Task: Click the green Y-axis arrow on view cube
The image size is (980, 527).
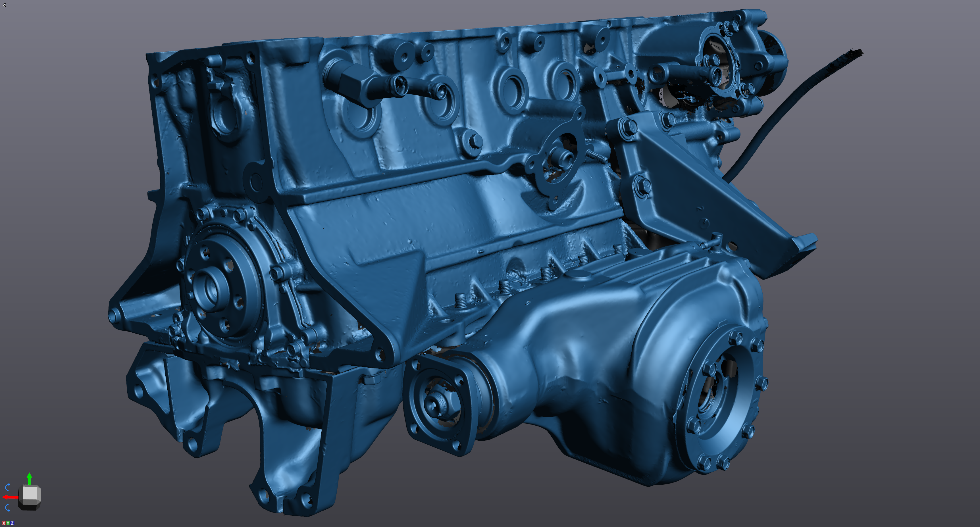Action: tap(29, 479)
